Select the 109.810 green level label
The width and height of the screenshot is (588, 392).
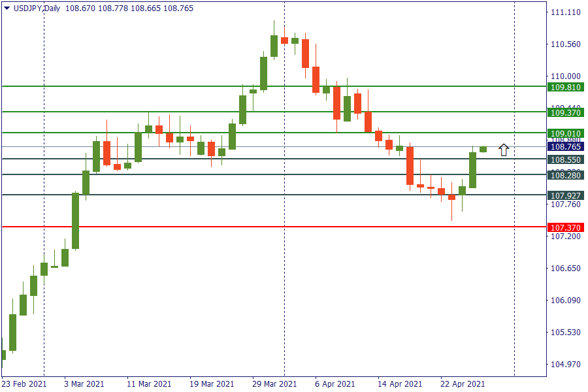tap(566, 88)
